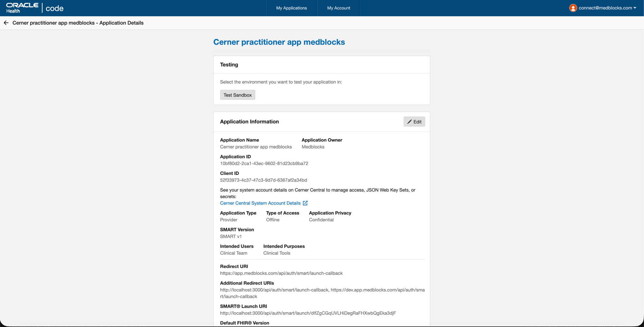
Task: Click the Application Privacy value Confidential
Action: coord(321,220)
